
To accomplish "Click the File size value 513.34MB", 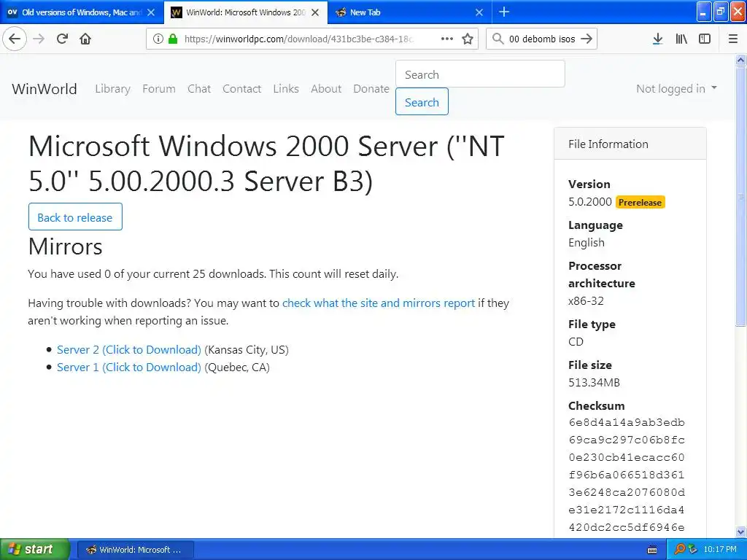I will click(594, 382).
